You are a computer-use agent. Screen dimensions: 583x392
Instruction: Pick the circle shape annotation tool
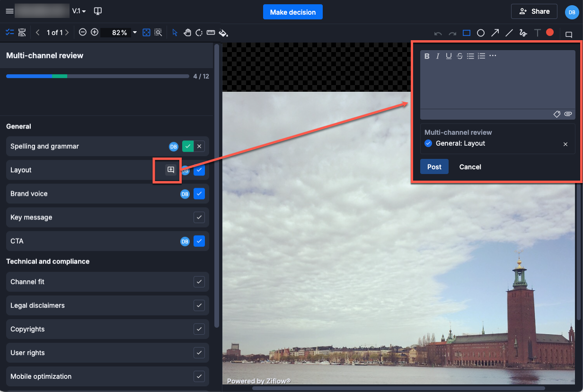click(481, 33)
